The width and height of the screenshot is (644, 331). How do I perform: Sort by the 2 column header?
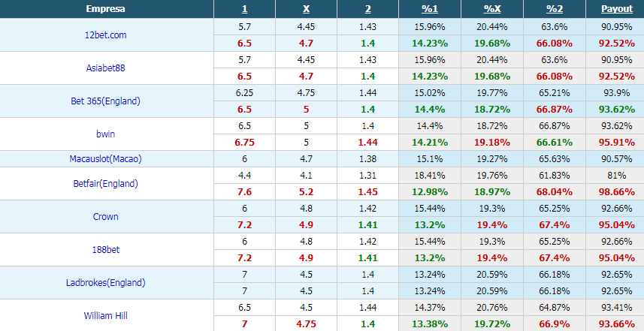click(x=367, y=8)
